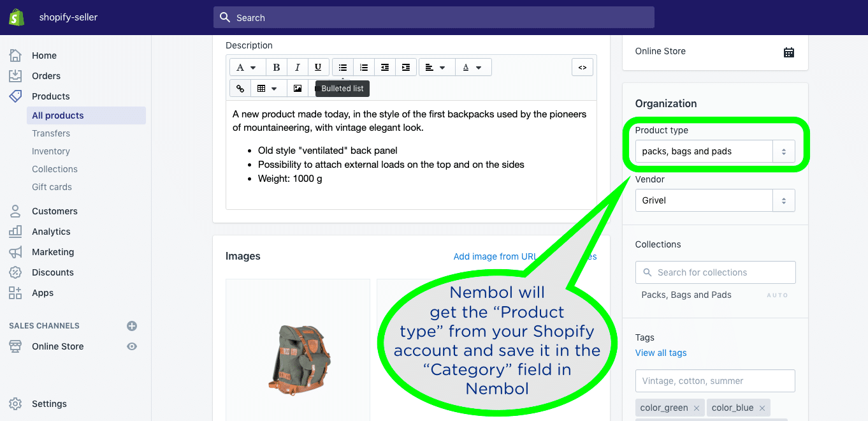
Task: Open the insert table dropdown
Action: [x=268, y=89]
